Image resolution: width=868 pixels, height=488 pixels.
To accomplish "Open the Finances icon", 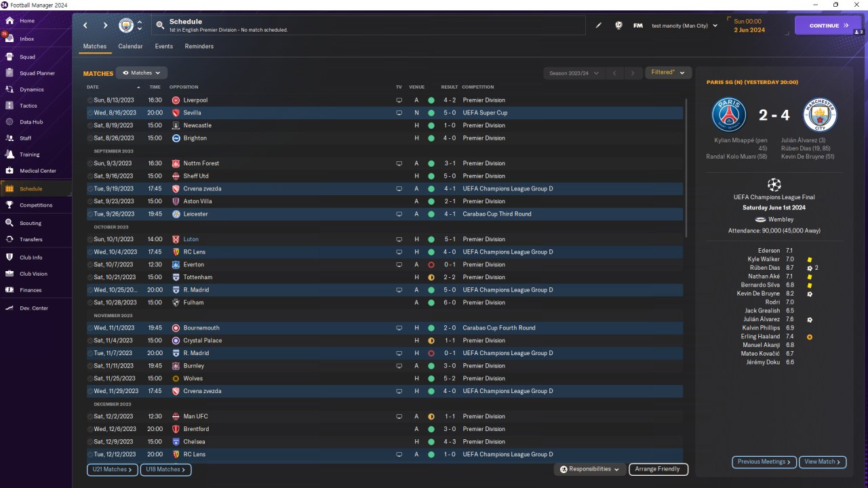I will pyautogui.click(x=9, y=290).
